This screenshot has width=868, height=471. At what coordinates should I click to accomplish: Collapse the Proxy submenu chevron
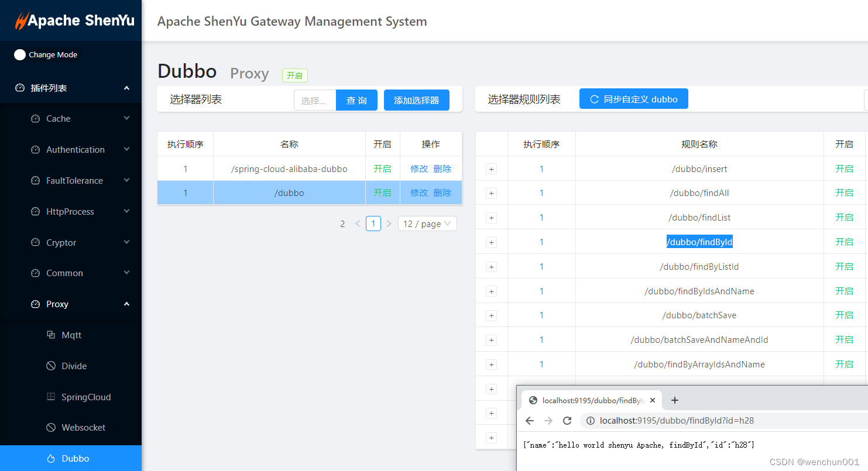pyautogui.click(x=126, y=304)
